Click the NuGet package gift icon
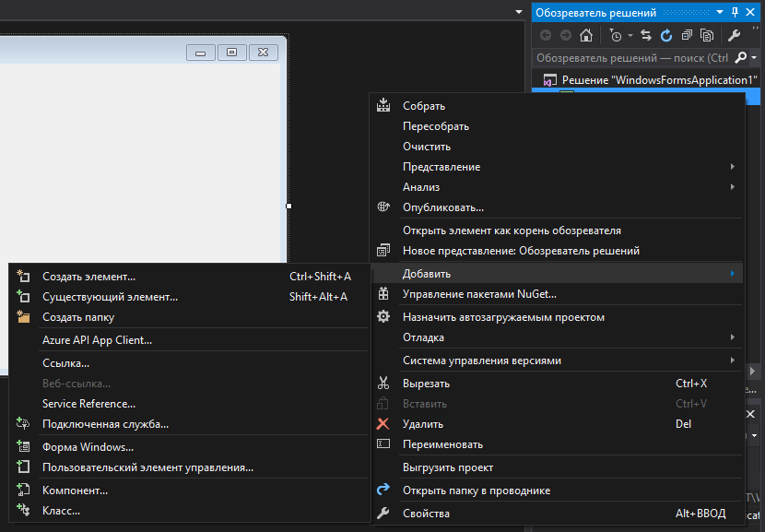This screenshot has height=532, width=765. 383,293
